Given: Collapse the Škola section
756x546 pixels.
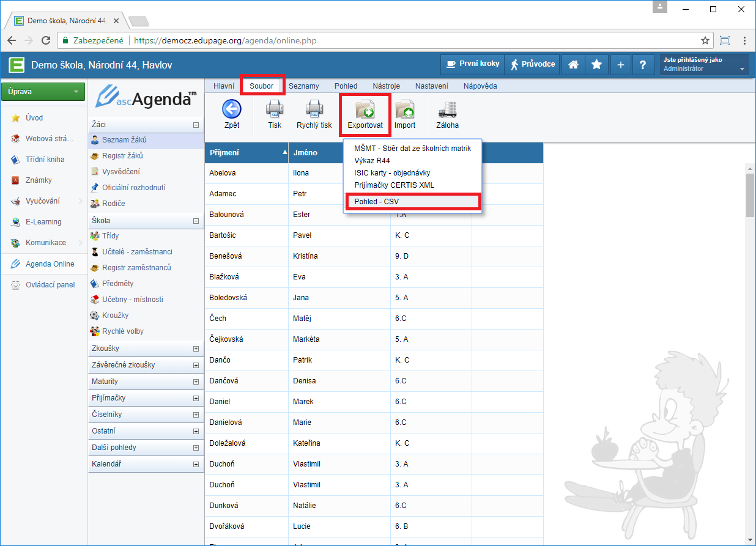Looking at the screenshot, I should [196, 221].
